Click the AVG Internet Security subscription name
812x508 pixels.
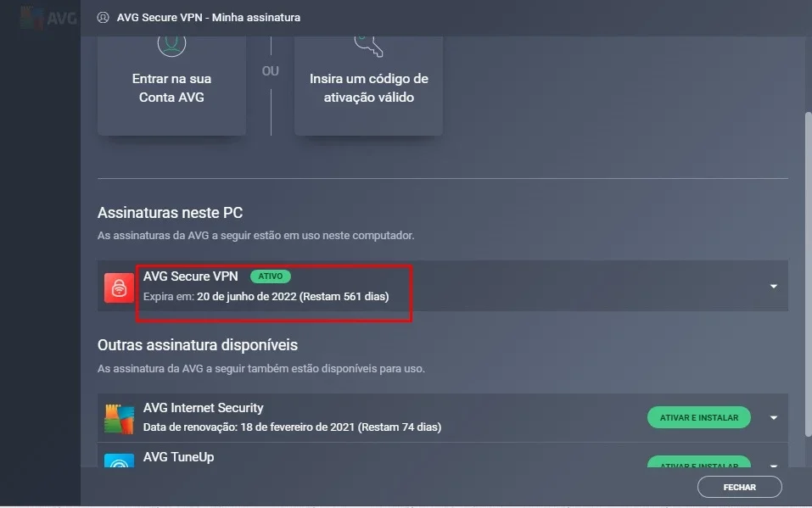[203, 408]
